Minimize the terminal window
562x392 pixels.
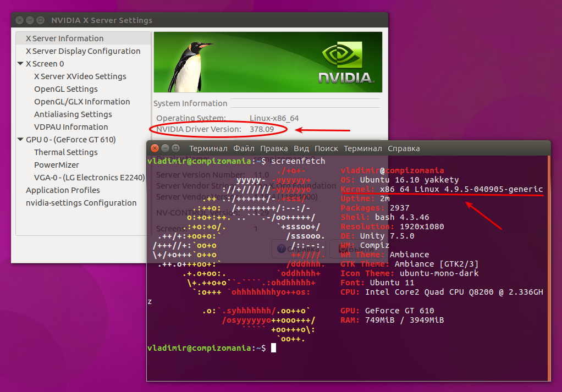[165, 148]
